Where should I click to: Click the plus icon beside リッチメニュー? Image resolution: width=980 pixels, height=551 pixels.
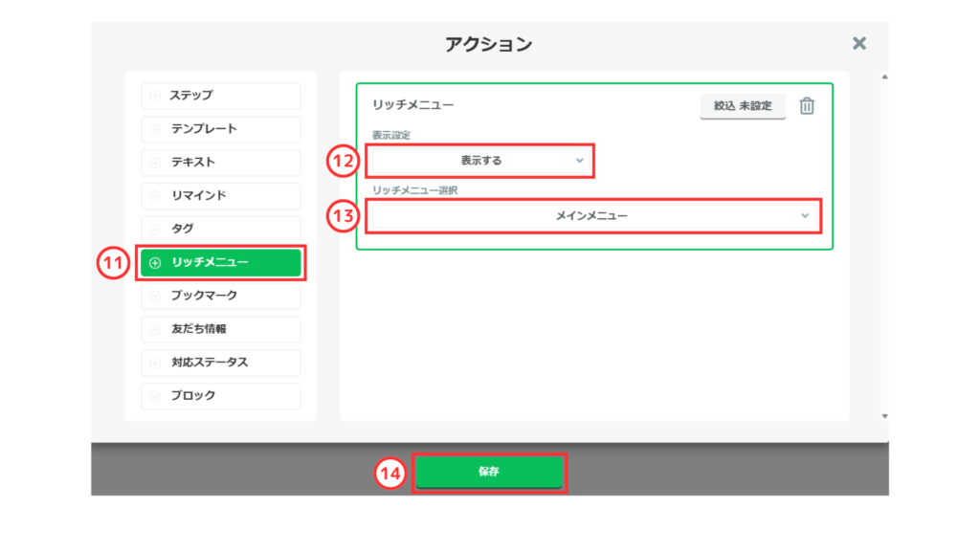click(155, 263)
